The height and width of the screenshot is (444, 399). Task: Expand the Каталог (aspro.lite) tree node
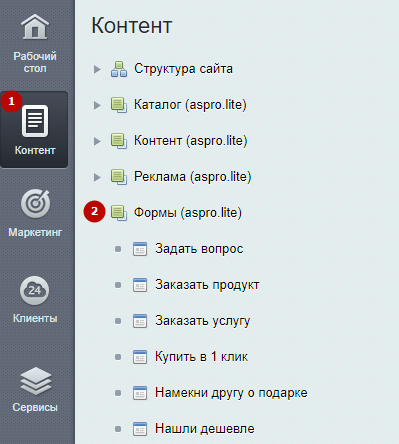[97, 105]
